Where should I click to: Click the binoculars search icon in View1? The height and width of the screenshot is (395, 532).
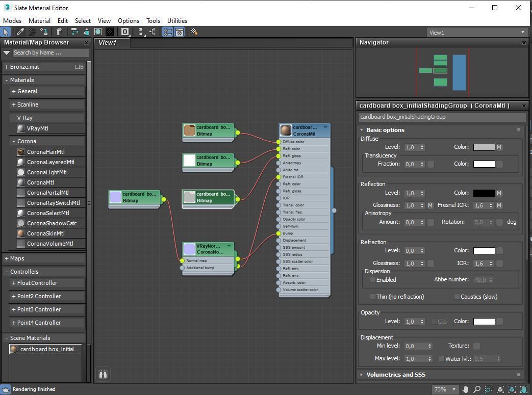103,374
